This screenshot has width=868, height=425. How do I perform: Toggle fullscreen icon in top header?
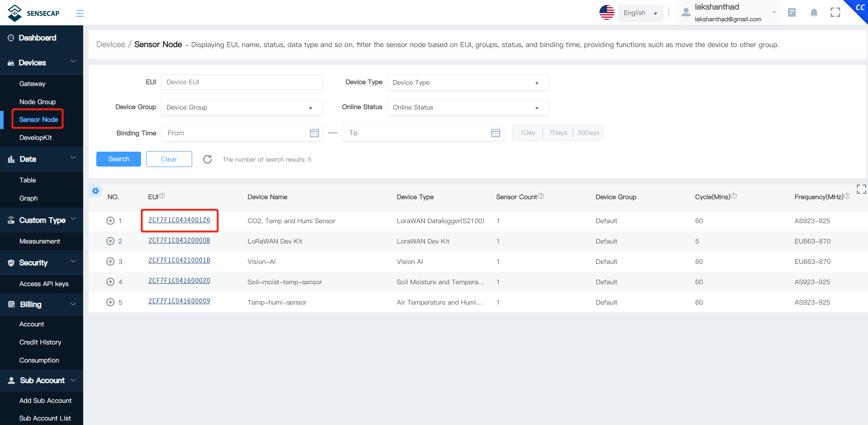click(x=835, y=13)
